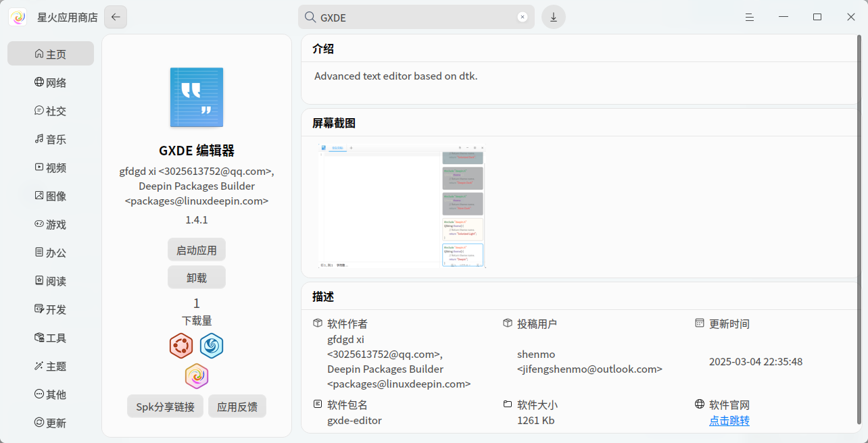Screen dimensions: 868x443
Task: Click the Ubuntu support badge icon
Action: 181,346
